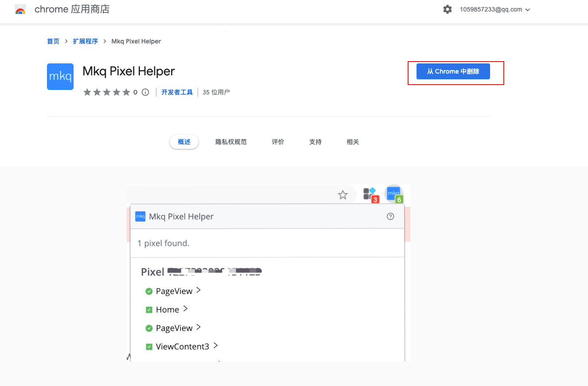Open settings via the gear icon
The image size is (588, 386).
point(448,9)
